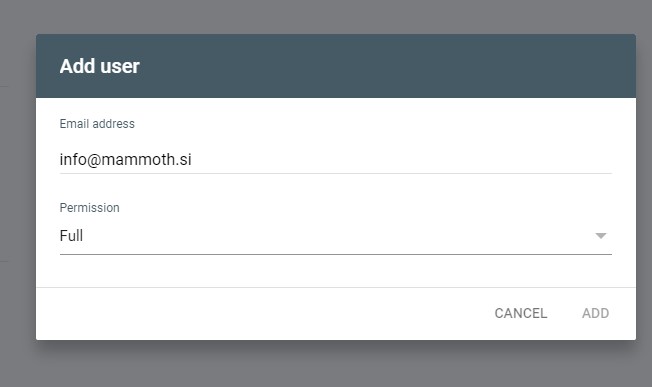The width and height of the screenshot is (652, 387).
Task: Click the Email address label
Action: (x=97, y=124)
